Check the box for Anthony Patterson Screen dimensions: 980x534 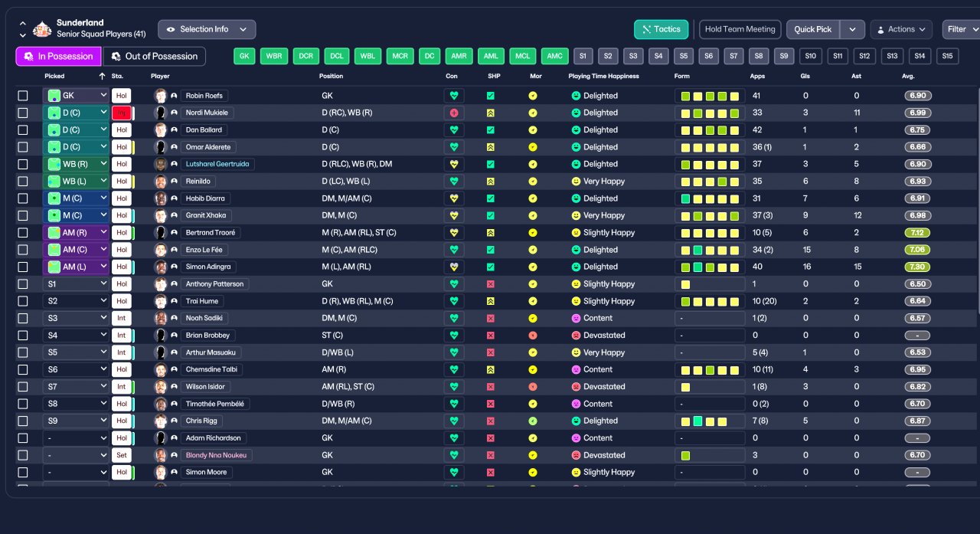click(23, 284)
